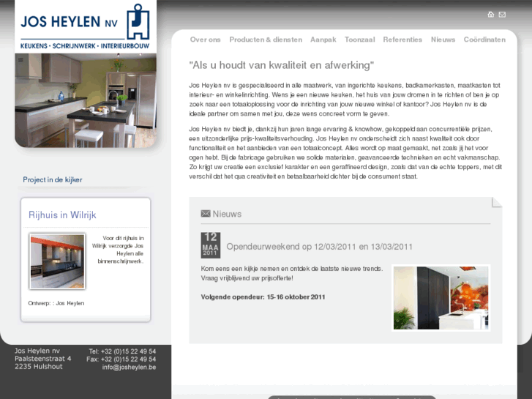Open the opendeur news photo
The width and height of the screenshot is (532, 399).
pos(441,298)
